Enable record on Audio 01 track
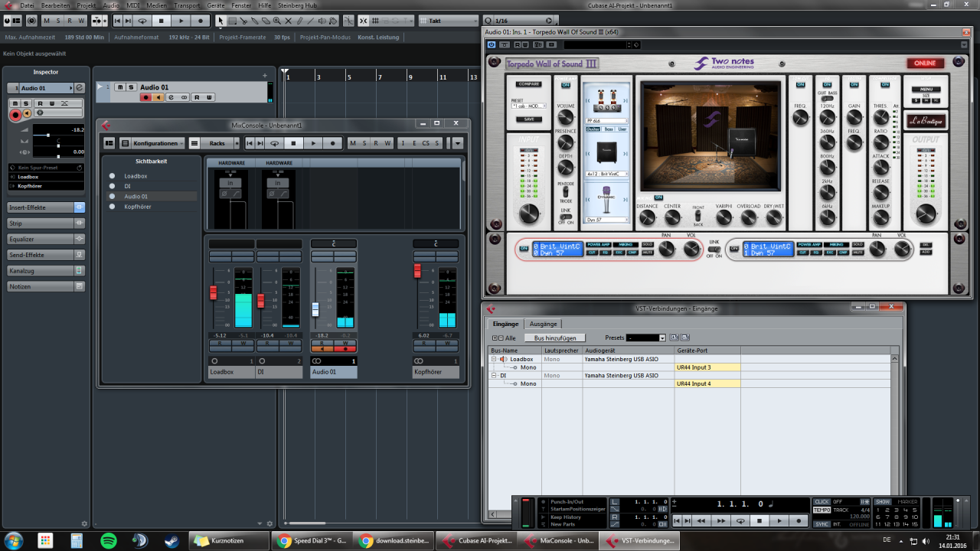Viewport: 980px width, 551px height. 145,97
